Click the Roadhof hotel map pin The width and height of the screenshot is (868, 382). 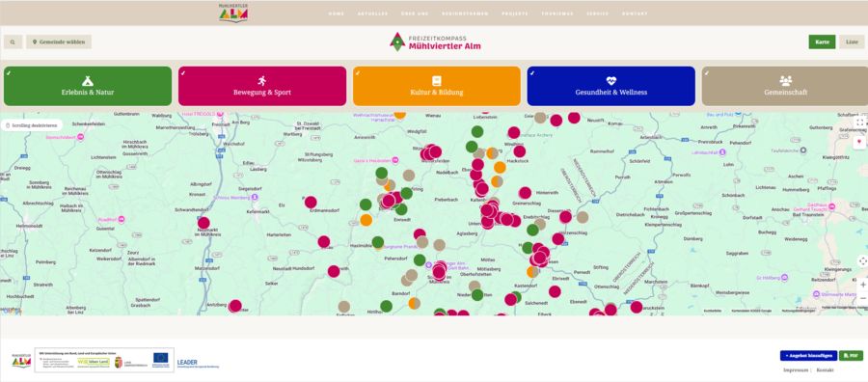tap(122, 219)
